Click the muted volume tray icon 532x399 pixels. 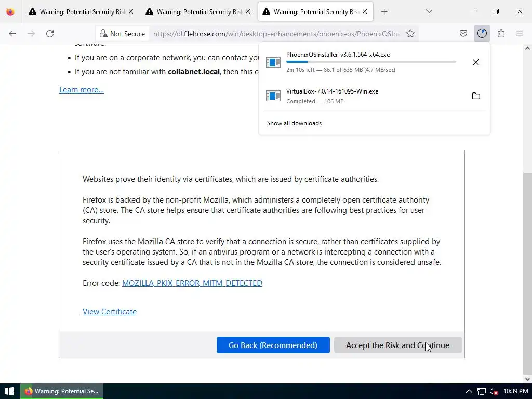494,392
